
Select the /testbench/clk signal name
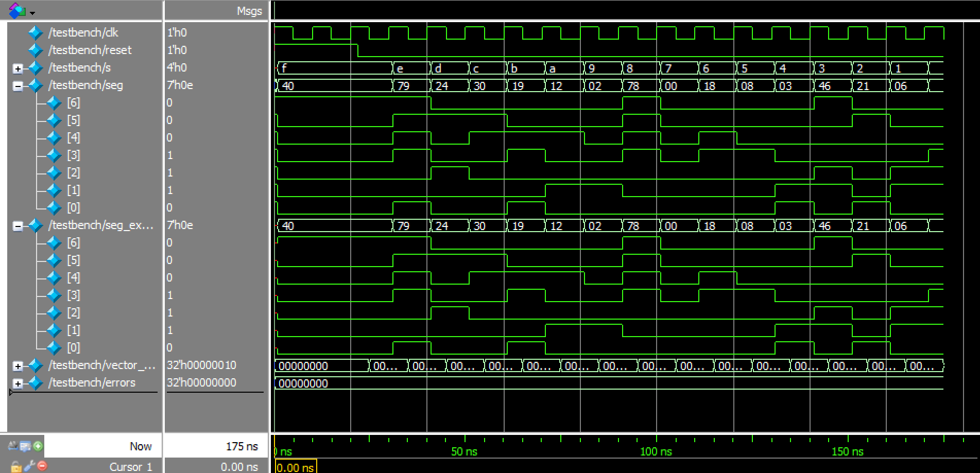pyautogui.click(x=83, y=33)
